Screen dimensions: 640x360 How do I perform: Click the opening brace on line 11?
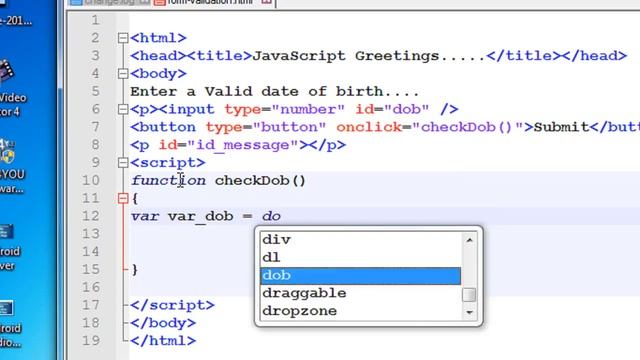coord(135,198)
